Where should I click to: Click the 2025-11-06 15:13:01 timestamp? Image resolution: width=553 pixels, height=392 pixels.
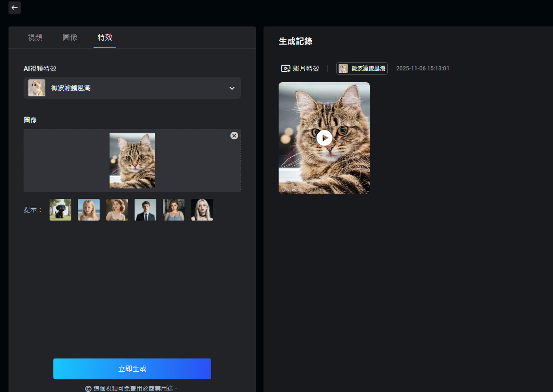423,68
